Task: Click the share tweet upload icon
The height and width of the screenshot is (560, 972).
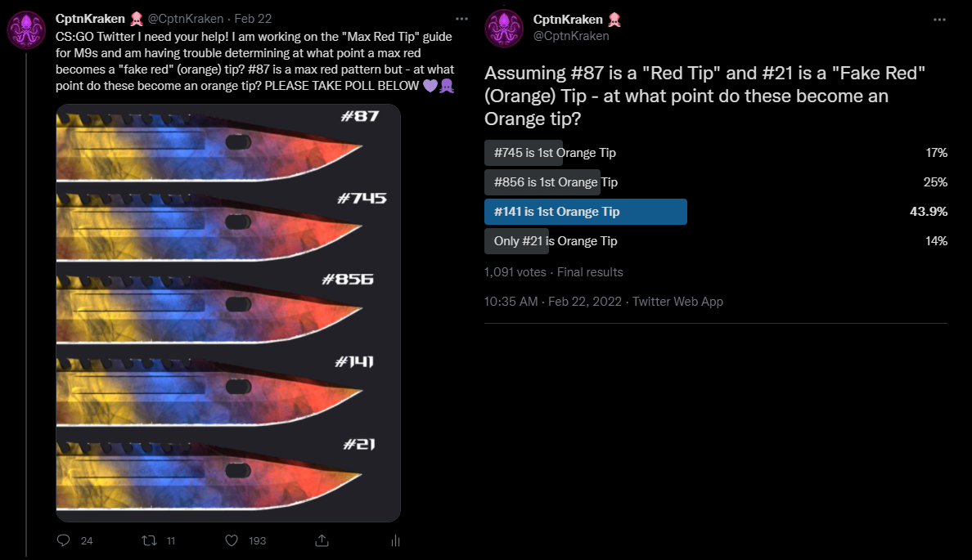Action: tap(322, 540)
